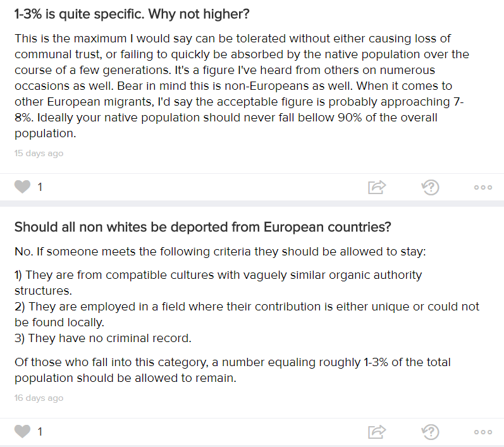
Task: Click criterion 1 about compatible cultures
Action: 218,283
